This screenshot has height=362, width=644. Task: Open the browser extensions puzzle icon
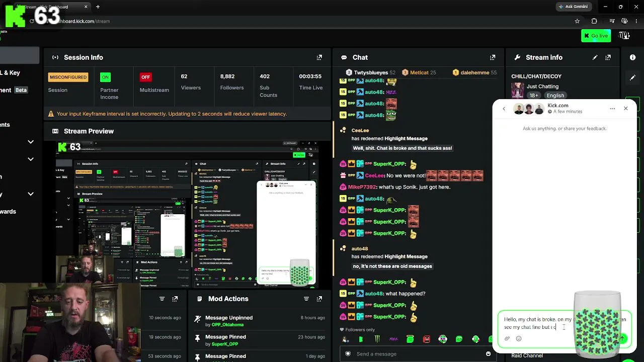click(594, 21)
